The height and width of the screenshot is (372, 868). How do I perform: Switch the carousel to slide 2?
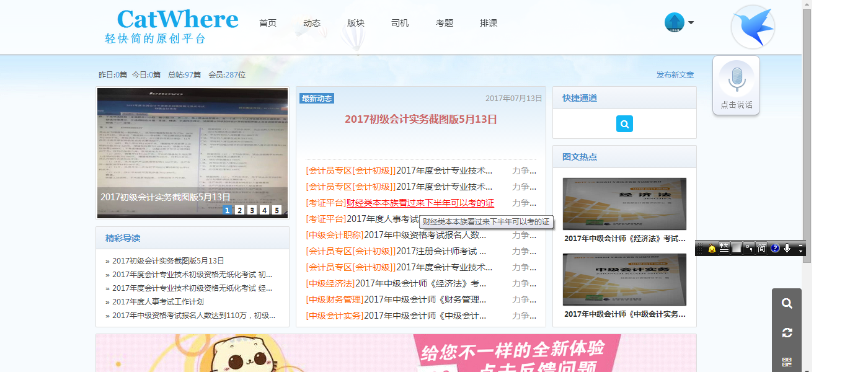[240, 210]
